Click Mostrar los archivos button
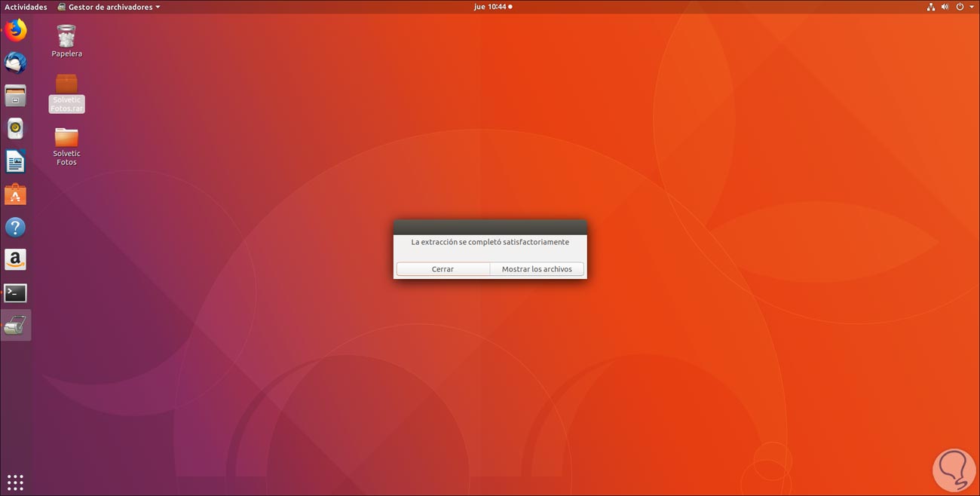Screen dimensions: 980x496 [x=537, y=269]
